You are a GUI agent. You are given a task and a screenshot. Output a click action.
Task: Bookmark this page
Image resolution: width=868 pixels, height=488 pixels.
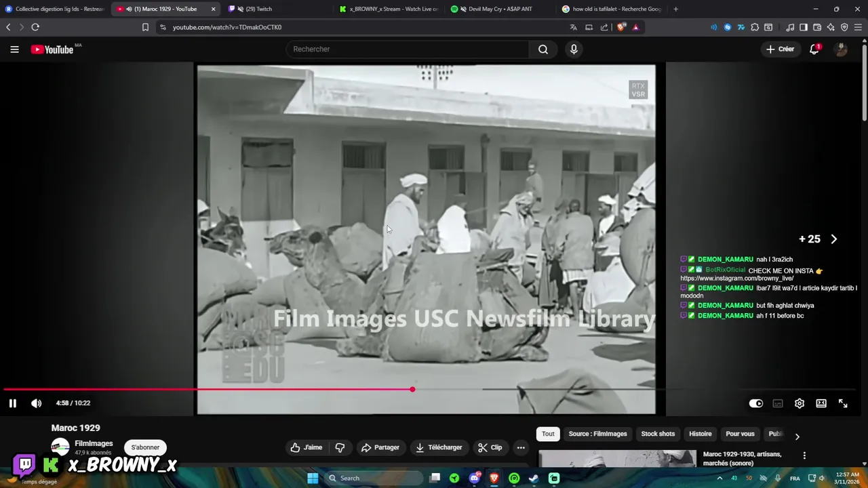[x=145, y=27]
